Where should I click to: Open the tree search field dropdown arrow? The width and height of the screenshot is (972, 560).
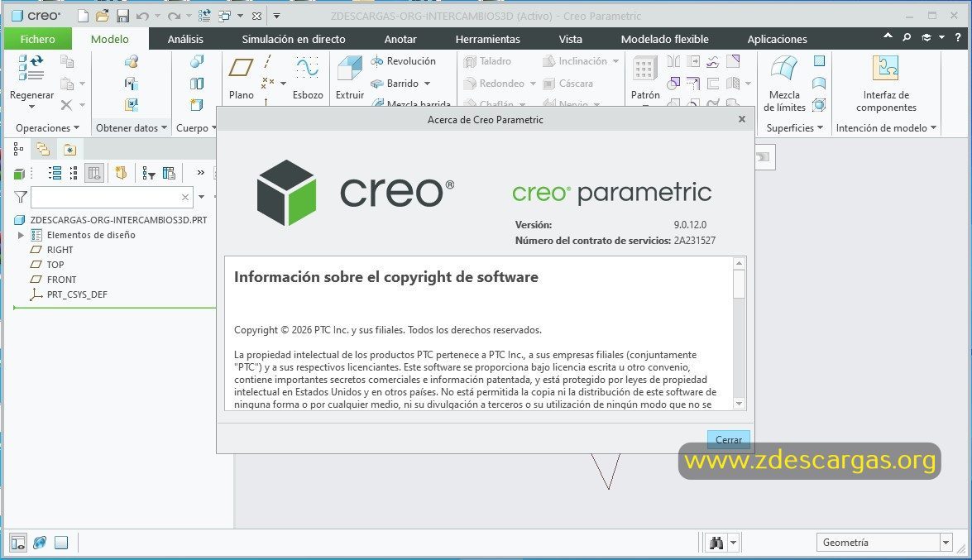pos(201,197)
